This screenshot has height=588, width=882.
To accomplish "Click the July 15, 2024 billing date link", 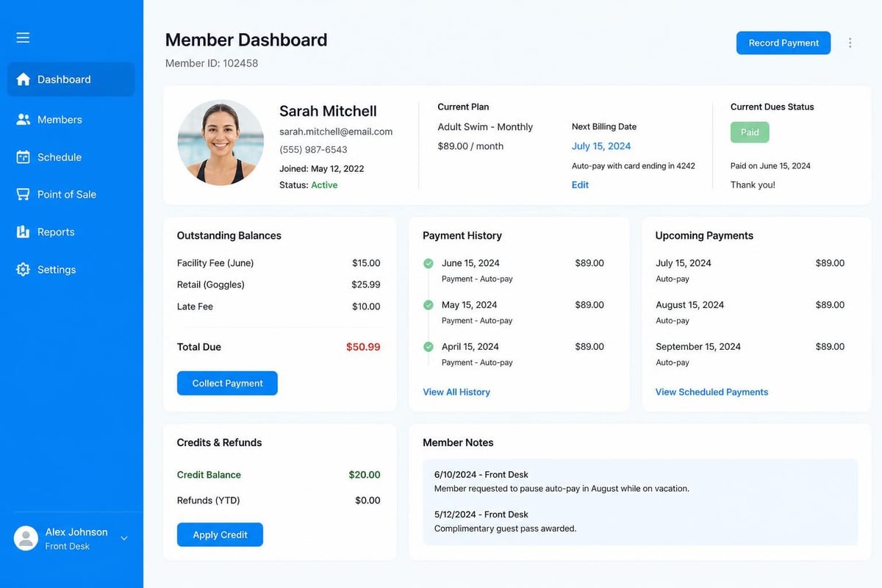I will point(601,146).
